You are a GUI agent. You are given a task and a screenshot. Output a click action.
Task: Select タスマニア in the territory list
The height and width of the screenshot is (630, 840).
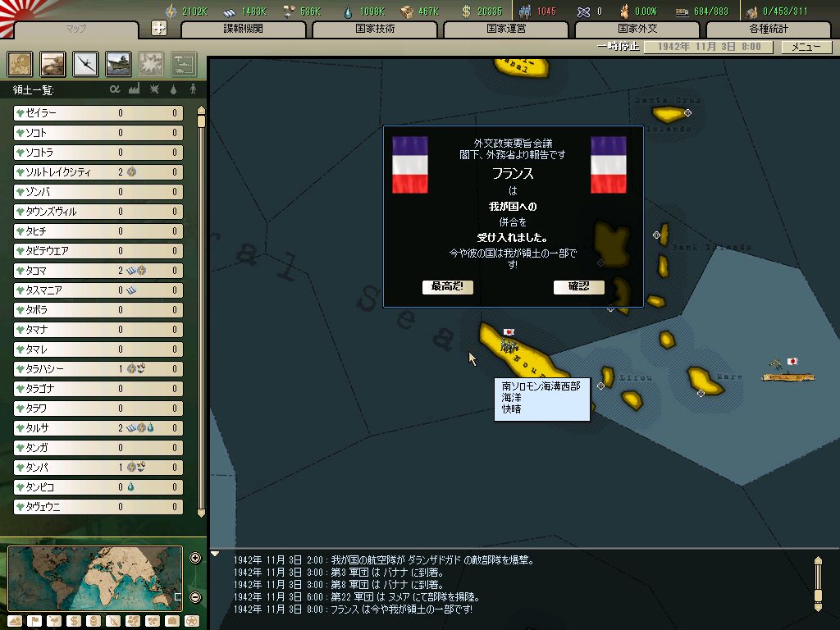(x=98, y=290)
